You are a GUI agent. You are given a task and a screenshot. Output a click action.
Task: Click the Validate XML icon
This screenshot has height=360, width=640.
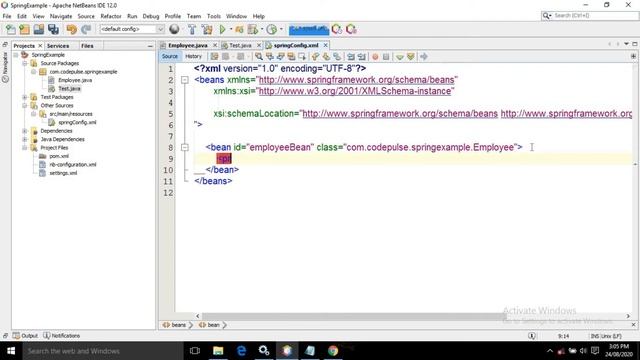[411, 57]
